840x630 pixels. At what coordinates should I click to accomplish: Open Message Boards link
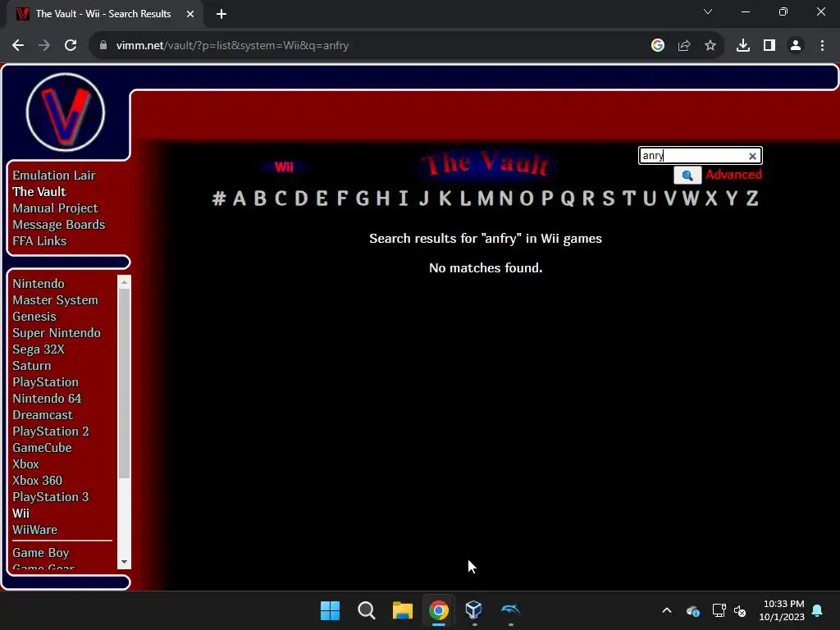[59, 225]
